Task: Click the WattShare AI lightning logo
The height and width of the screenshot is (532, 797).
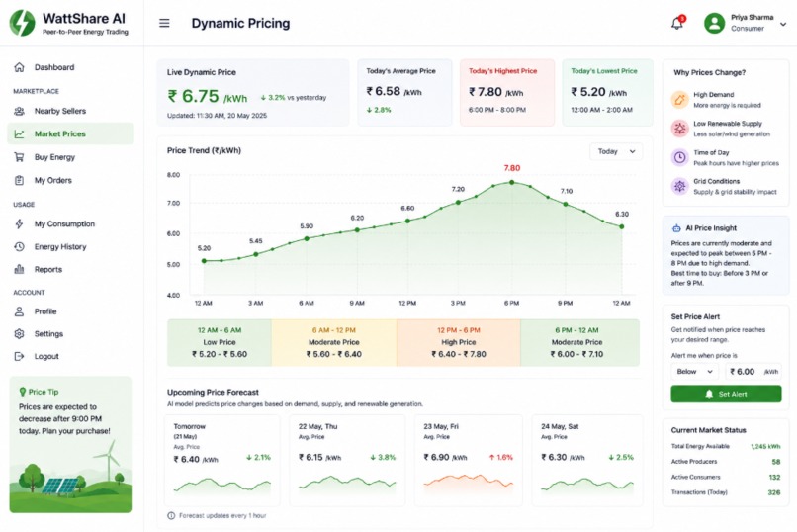Action: (22, 23)
